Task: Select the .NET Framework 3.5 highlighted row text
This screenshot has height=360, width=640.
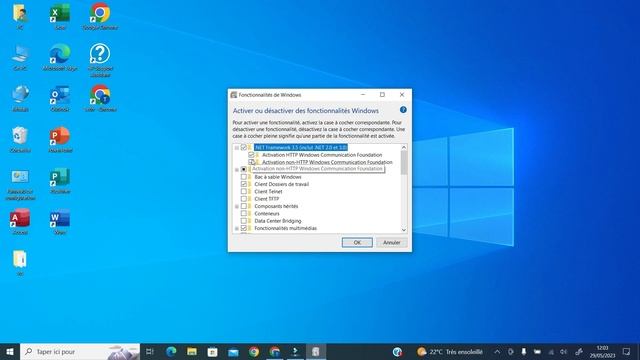Action: 301,147
